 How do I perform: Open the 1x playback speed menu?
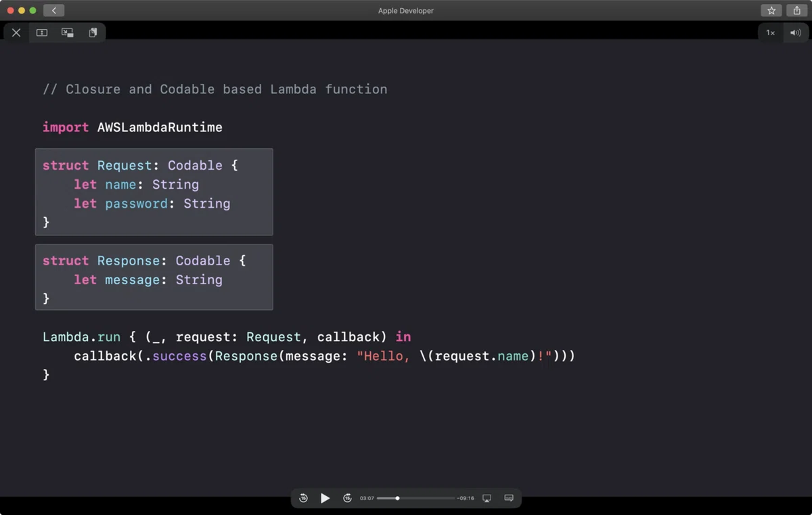[x=770, y=32]
